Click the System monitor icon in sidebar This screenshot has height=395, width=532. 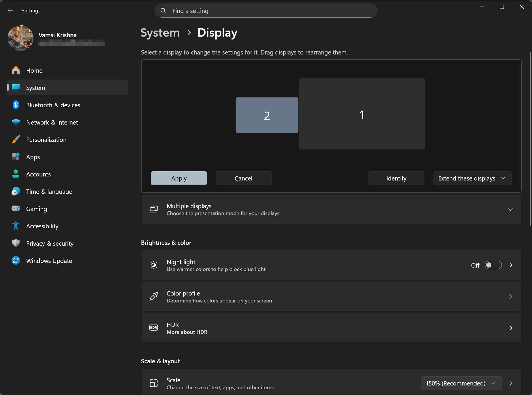click(x=16, y=88)
